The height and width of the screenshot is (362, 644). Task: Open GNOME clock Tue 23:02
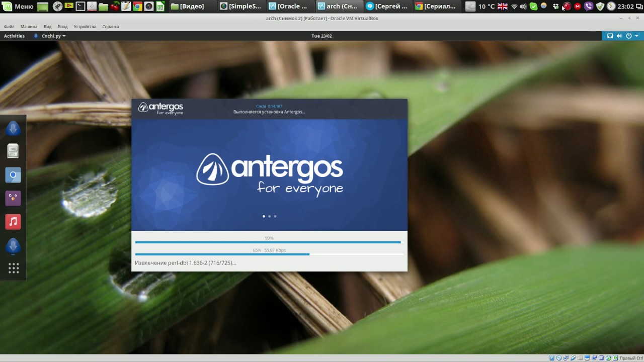click(x=321, y=36)
